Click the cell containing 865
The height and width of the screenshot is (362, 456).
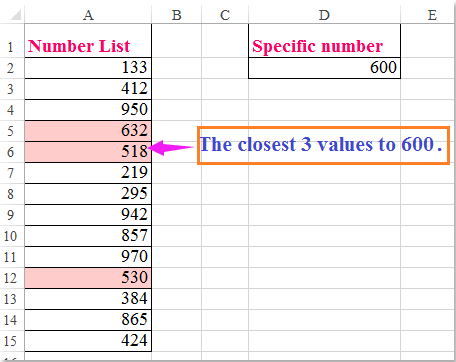88,320
